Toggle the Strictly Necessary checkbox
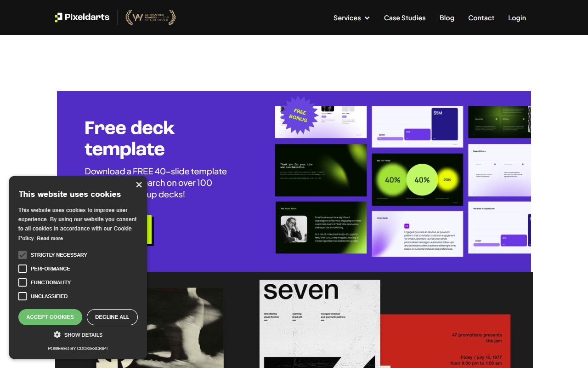 [x=23, y=255]
